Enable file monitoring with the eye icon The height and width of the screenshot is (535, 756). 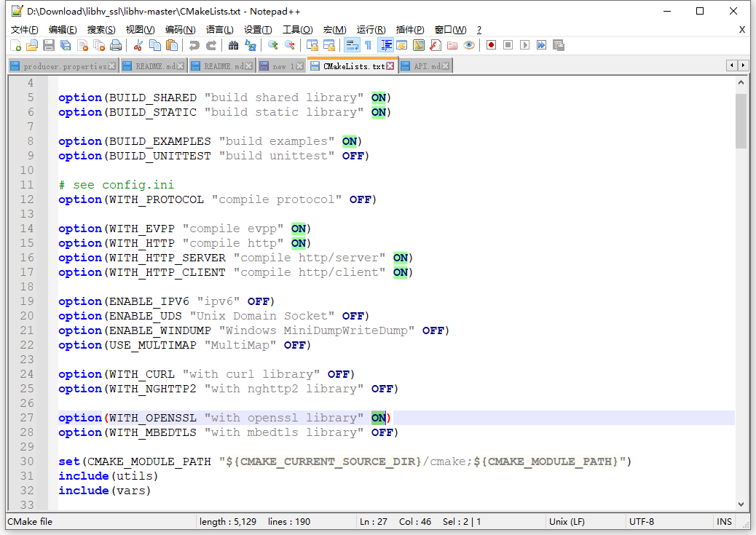pos(468,45)
